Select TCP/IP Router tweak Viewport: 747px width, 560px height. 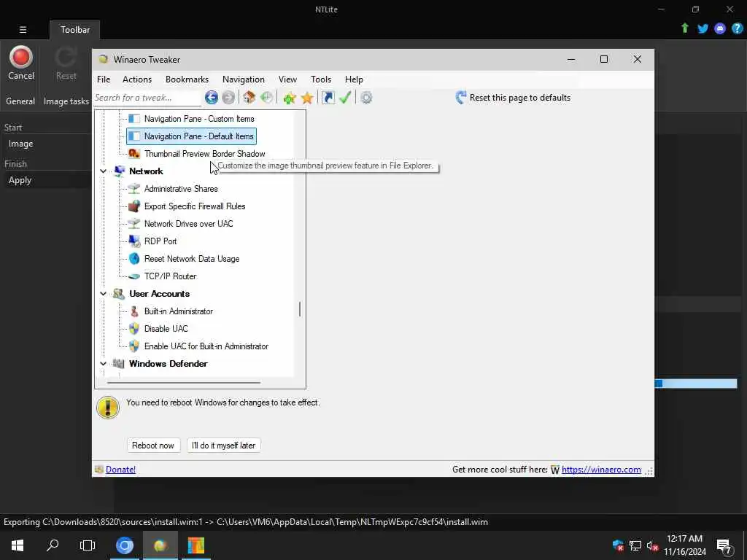170,276
